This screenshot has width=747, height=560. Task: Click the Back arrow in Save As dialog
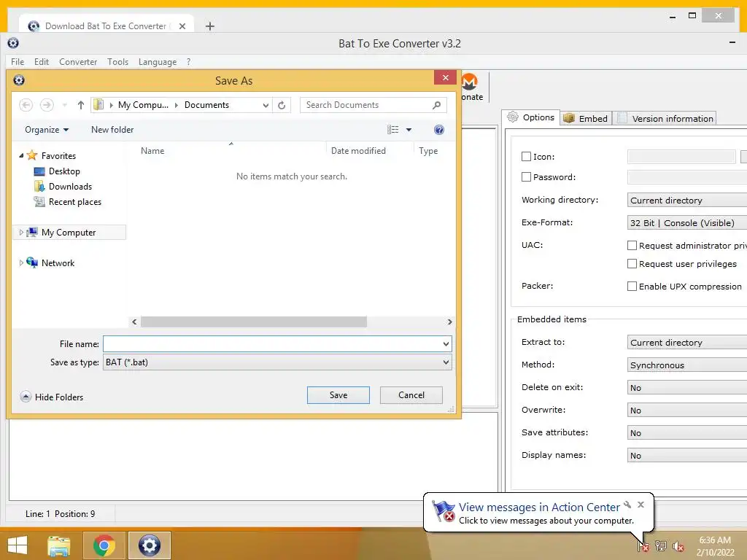26,105
